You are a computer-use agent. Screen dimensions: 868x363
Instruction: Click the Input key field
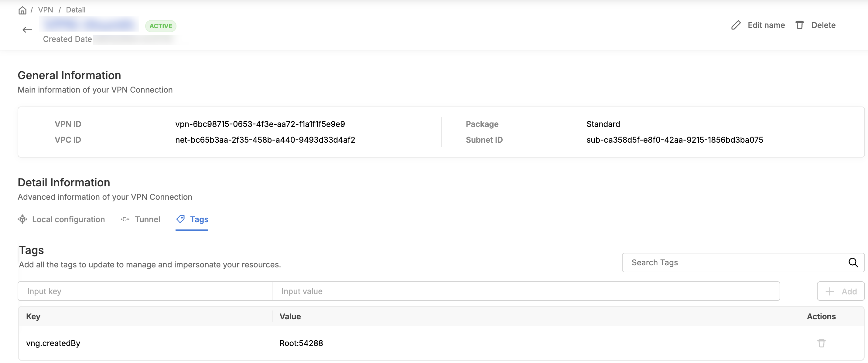[145, 291]
